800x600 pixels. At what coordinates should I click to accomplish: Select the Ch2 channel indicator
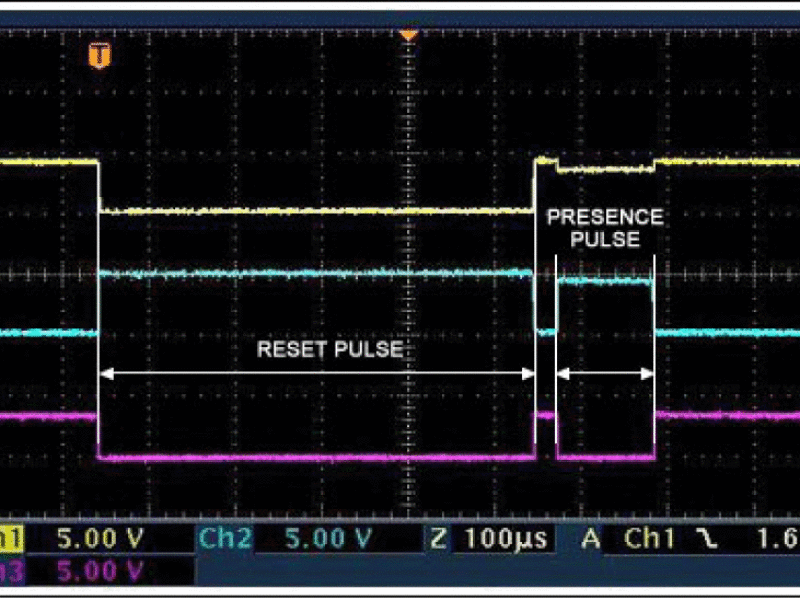(x=225, y=538)
